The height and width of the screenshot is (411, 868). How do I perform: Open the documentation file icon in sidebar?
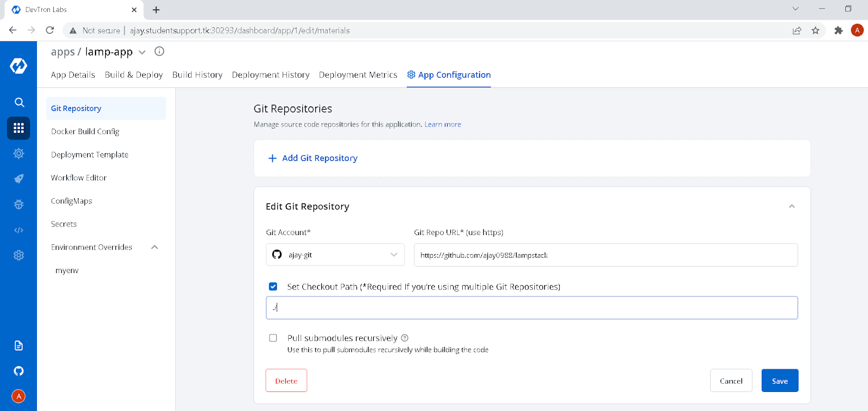point(18,346)
